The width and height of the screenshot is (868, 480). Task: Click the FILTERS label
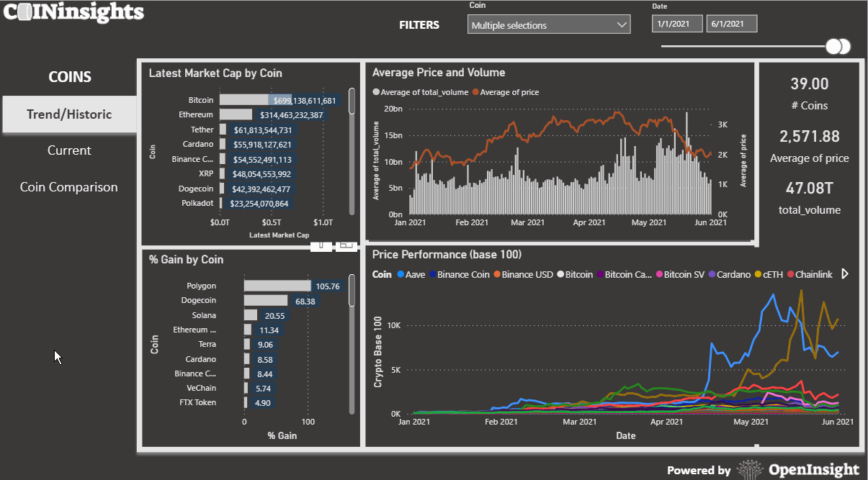(419, 24)
